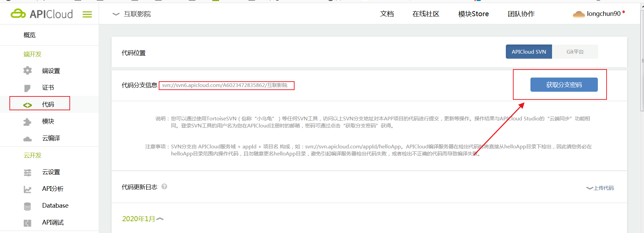Click the SVN branch URL text

(x=225, y=85)
